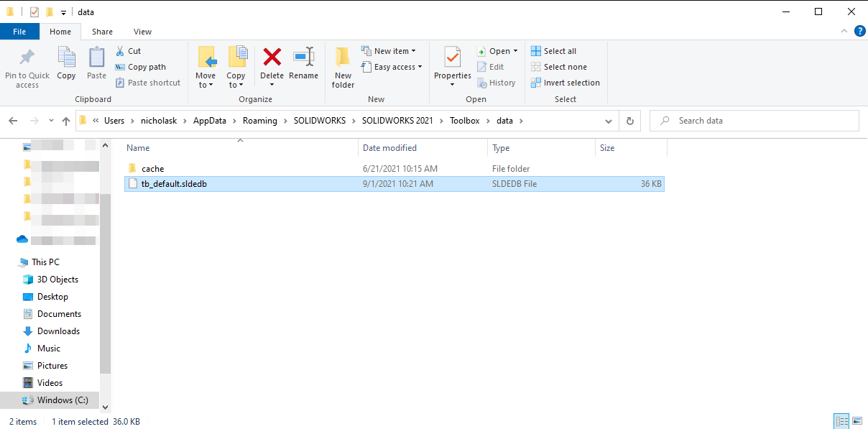Open the Easy access dropdown
Screen dimensions: 868x429
tap(392, 67)
